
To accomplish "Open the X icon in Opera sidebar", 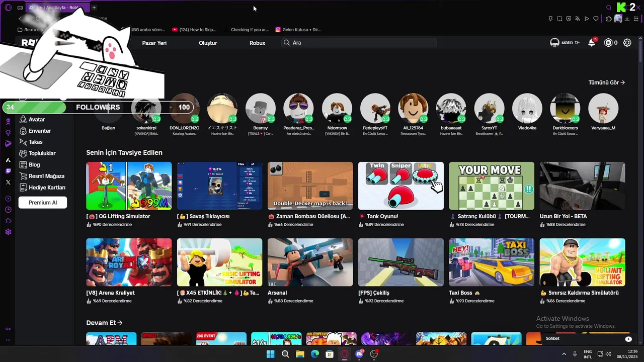I will tap(8, 182).
